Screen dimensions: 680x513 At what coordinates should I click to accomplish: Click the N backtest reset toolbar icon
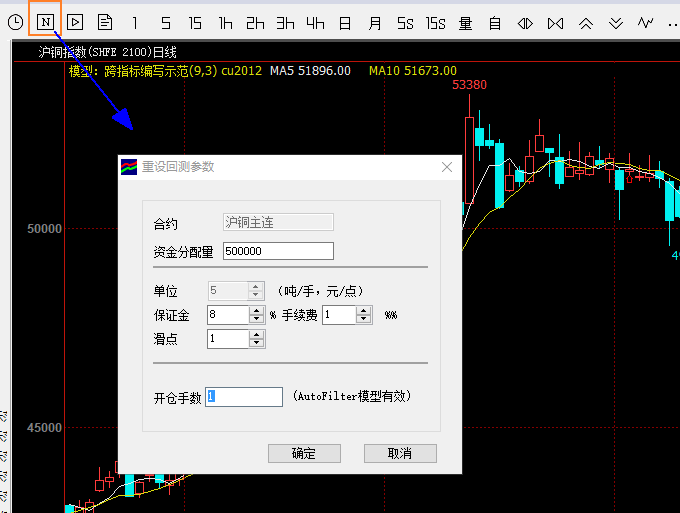click(x=45, y=22)
